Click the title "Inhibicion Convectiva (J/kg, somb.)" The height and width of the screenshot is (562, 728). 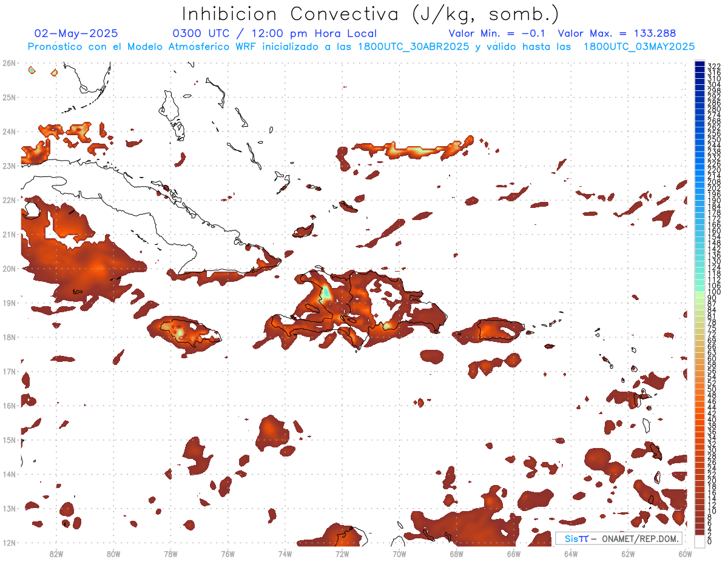coord(371,14)
